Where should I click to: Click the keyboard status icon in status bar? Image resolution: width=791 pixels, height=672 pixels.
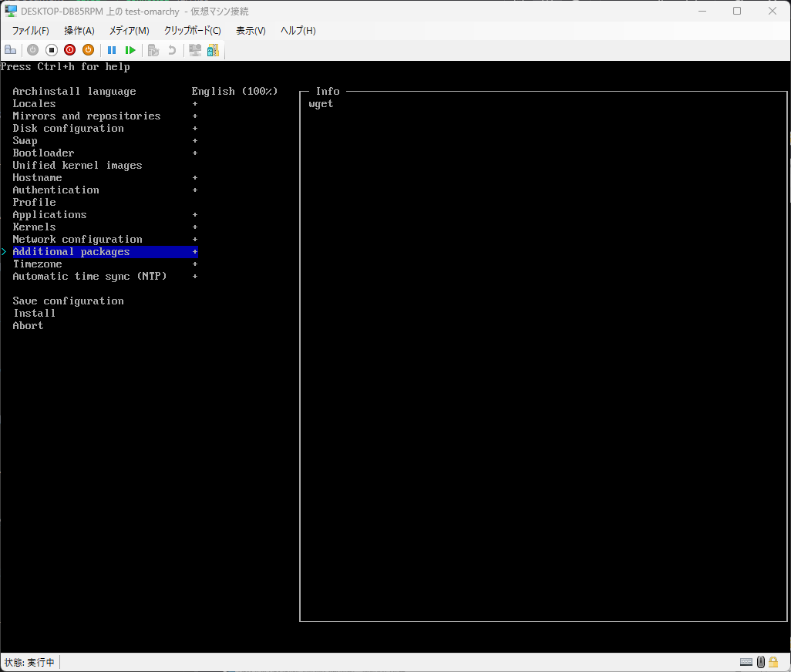pyautogui.click(x=746, y=662)
